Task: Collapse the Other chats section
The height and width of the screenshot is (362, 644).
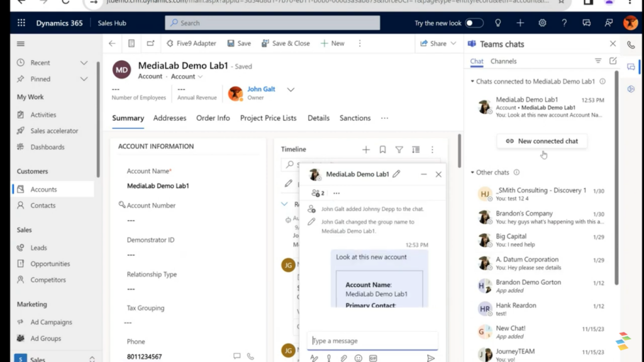Action: (x=470, y=172)
